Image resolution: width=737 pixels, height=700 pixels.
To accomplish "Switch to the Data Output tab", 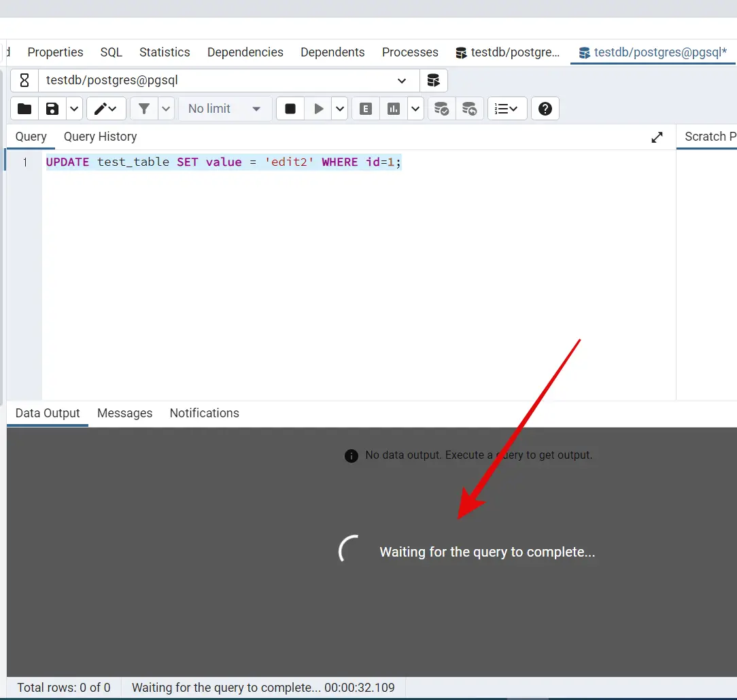I will 48,413.
